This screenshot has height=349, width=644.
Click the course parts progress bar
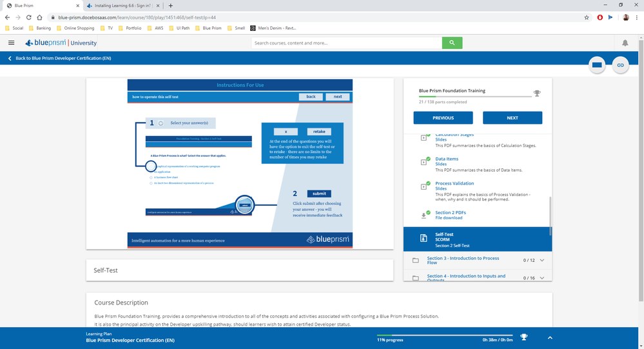(x=475, y=97)
